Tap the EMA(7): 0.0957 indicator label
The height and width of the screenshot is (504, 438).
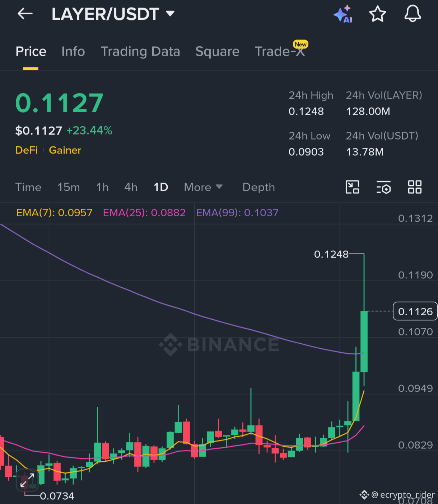click(55, 213)
